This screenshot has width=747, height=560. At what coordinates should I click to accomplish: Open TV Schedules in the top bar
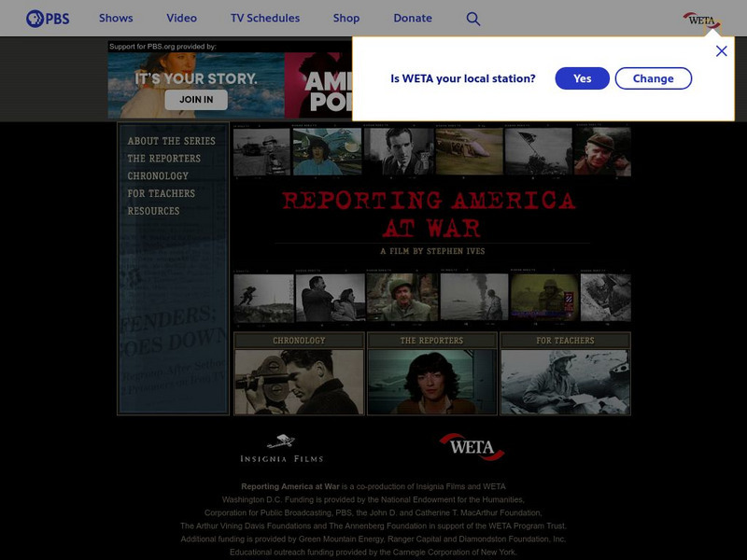(265, 18)
